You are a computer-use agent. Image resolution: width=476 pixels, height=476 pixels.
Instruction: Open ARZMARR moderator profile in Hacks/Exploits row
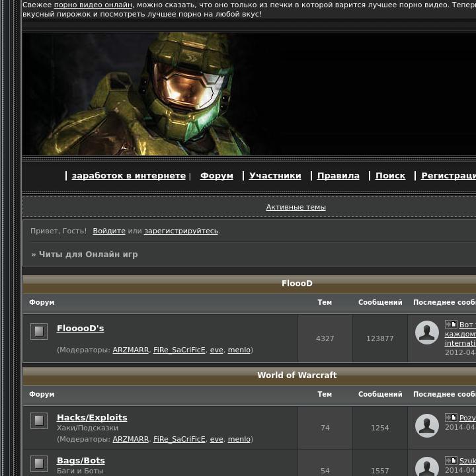(130, 439)
